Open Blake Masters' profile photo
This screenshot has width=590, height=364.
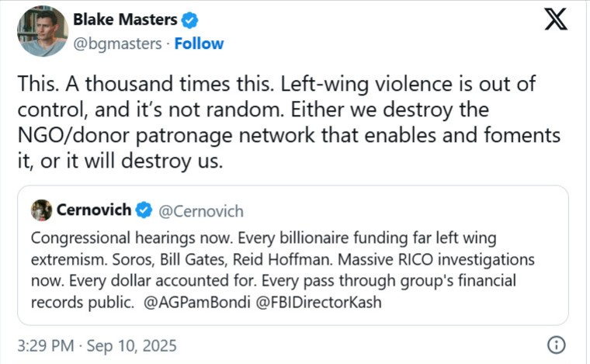(x=43, y=31)
